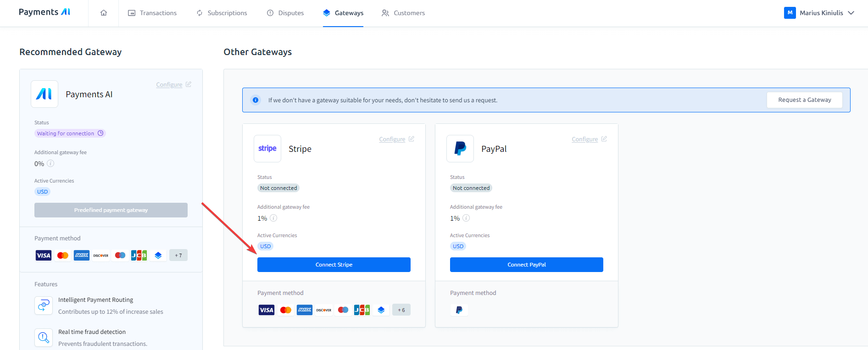Select the Gateways tab
868x350 pixels.
[x=343, y=13]
